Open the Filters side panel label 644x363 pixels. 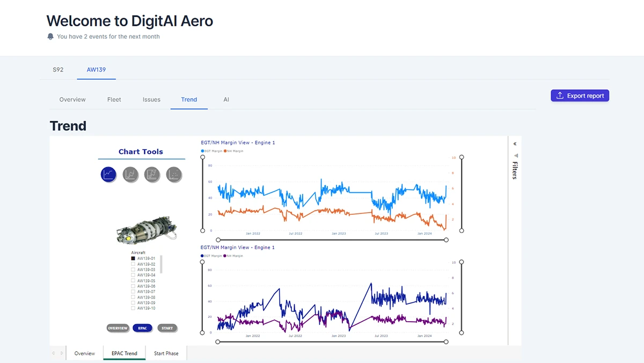coord(515,170)
